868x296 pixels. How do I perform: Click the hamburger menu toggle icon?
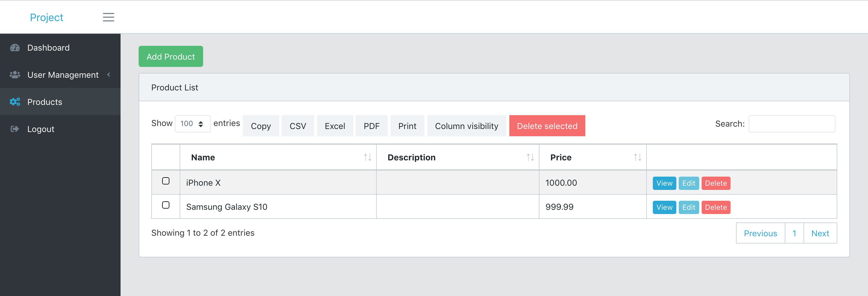(x=108, y=17)
